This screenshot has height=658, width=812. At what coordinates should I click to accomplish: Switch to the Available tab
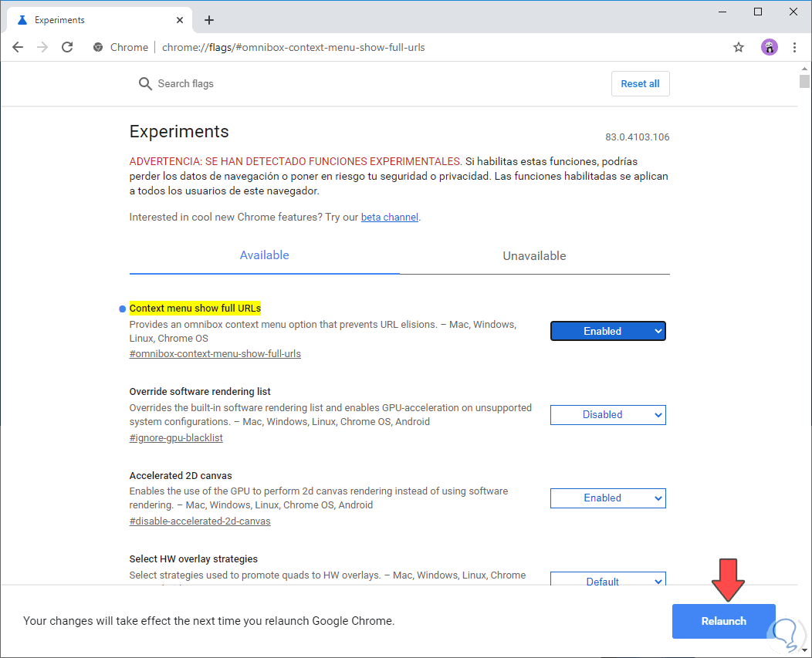click(264, 255)
